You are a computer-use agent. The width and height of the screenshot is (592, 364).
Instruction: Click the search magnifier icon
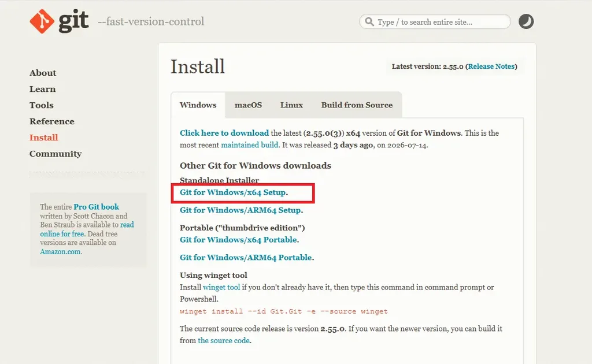[x=369, y=21]
